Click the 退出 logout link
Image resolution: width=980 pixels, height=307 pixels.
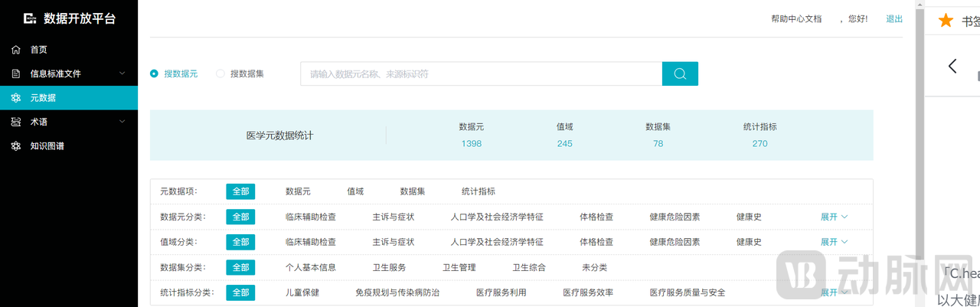tap(894, 18)
